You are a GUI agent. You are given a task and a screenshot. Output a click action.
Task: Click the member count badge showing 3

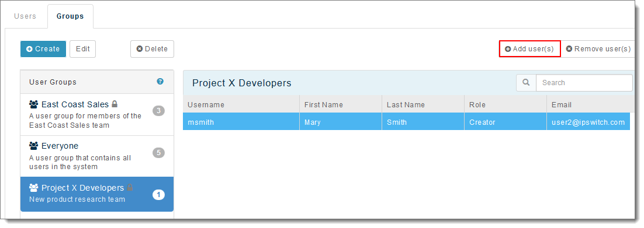click(158, 111)
